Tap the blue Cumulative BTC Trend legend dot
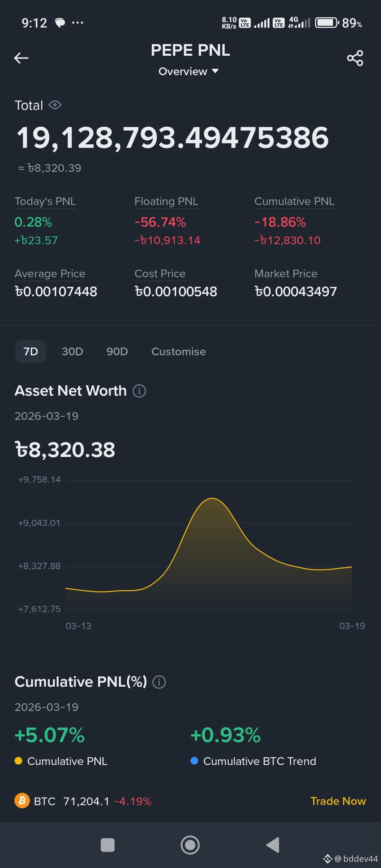 tap(194, 761)
